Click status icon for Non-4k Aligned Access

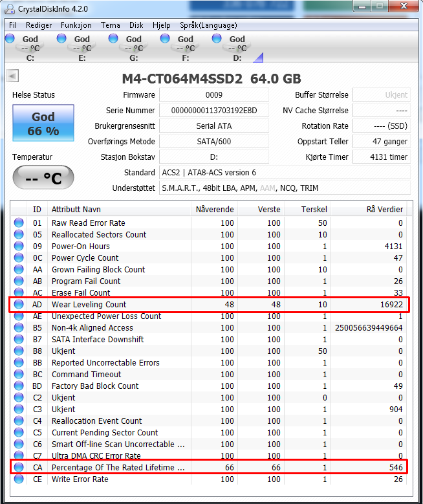(19, 327)
